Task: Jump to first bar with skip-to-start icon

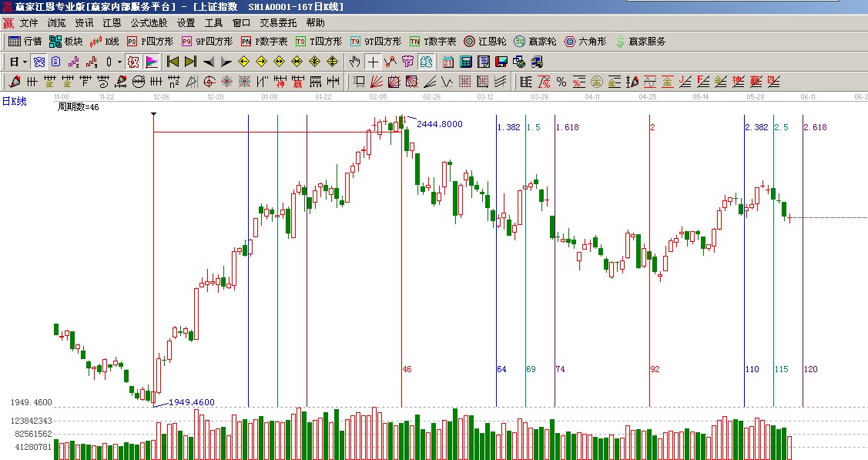Action: pos(173,62)
